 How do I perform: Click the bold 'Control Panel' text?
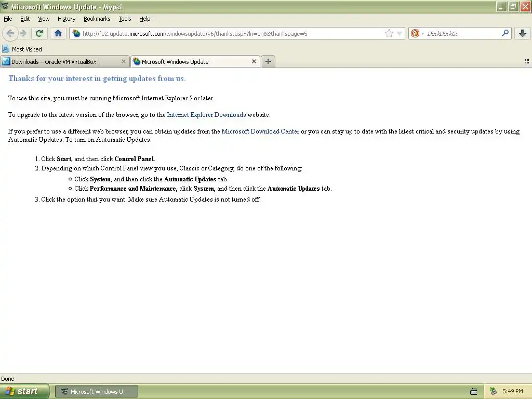134,159
